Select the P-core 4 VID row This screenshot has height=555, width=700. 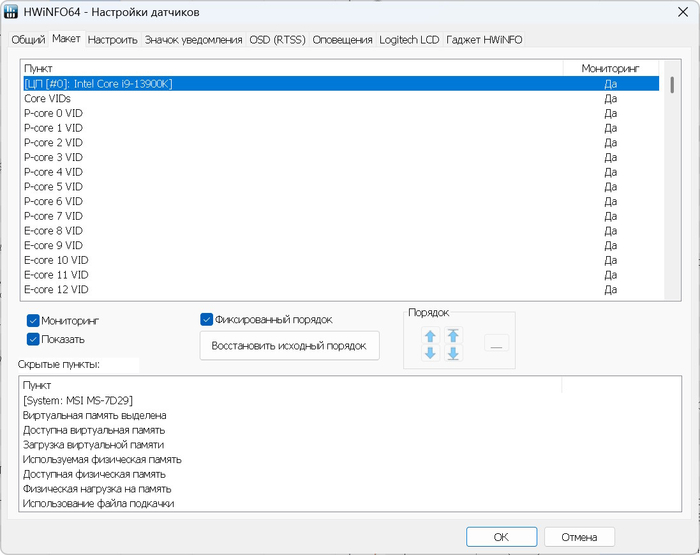(54, 172)
